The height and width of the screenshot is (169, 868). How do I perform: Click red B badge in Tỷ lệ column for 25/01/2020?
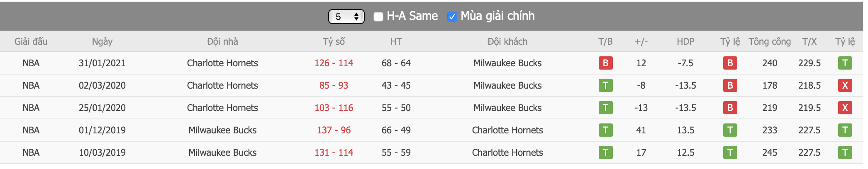[x=730, y=108]
